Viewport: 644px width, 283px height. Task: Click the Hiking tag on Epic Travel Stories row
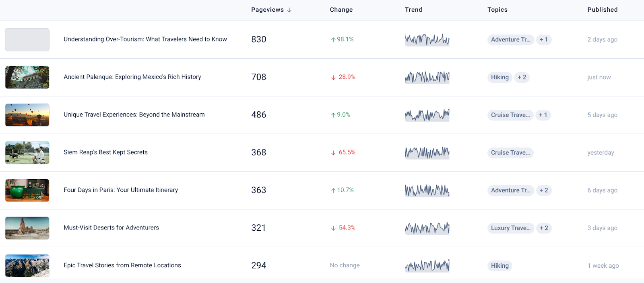click(x=500, y=266)
